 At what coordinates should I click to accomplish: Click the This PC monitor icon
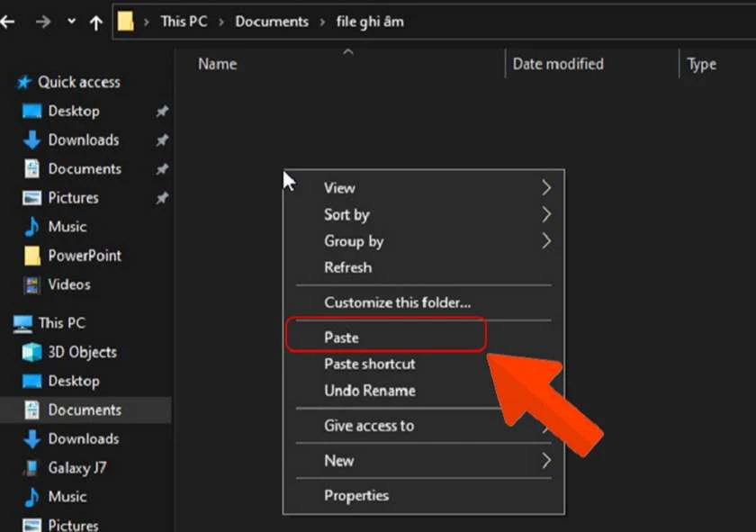pos(22,324)
